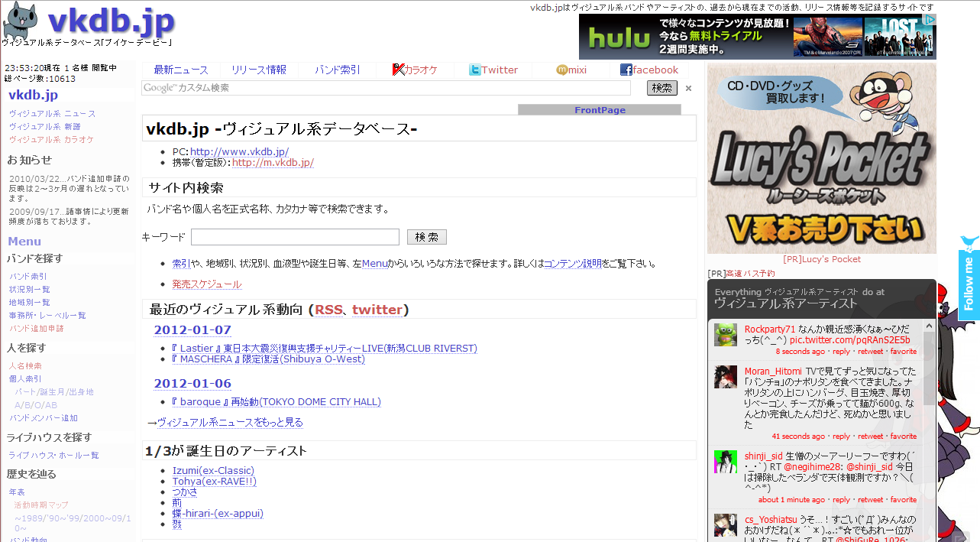
Task: Click the キーワード search input field
Action: tap(295, 237)
